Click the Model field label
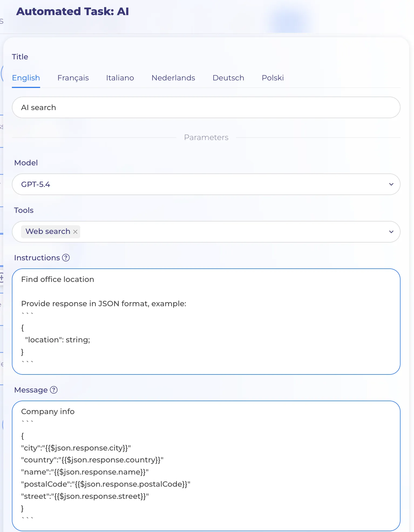 click(x=26, y=163)
